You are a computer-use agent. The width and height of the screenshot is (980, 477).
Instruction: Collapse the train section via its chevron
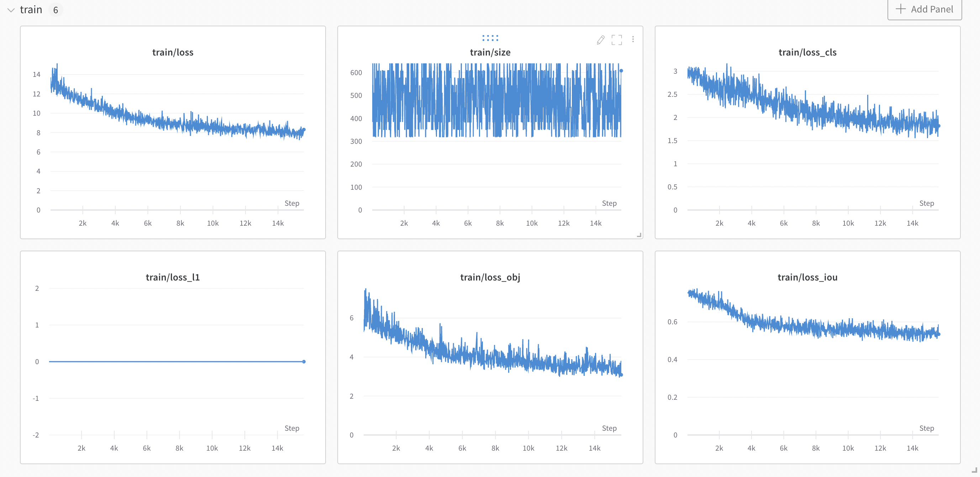(11, 10)
